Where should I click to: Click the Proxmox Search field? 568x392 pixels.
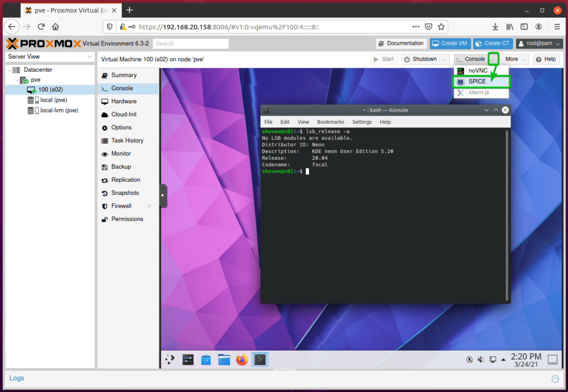coord(190,43)
